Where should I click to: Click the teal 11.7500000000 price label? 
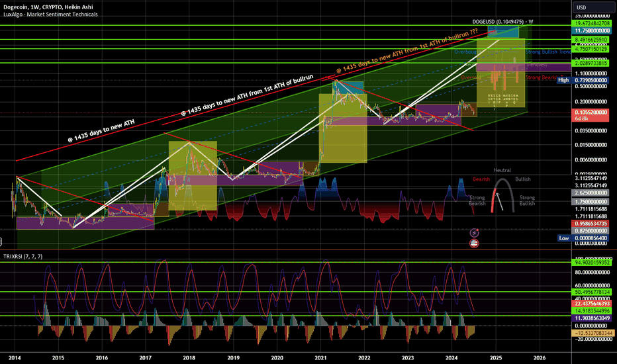(592, 30)
